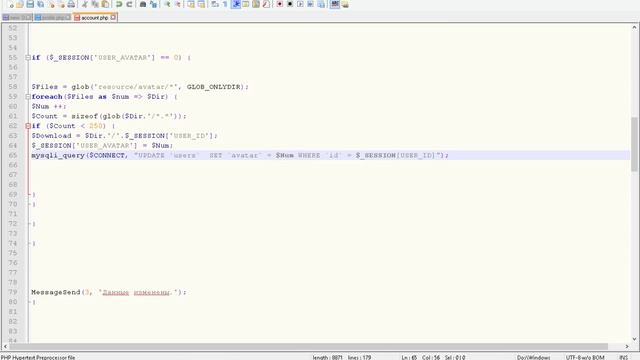Click the $Count = sizeof line
The height and width of the screenshot is (360, 640).
[109, 116]
